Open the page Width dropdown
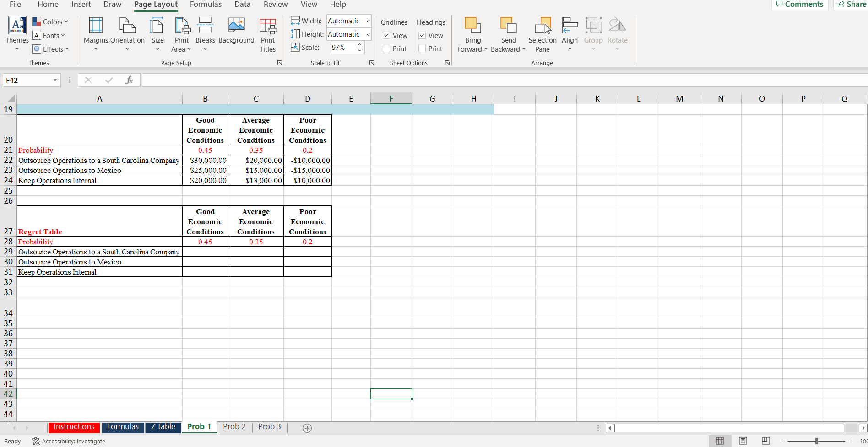This screenshot has width=868, height=447. tap(368, 21)
